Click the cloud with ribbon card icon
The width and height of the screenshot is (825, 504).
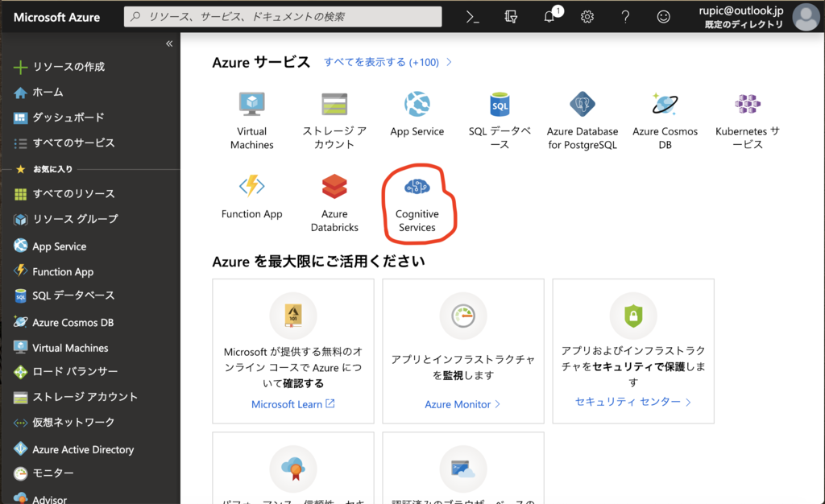pyautogui.click(x=293, y=469)
